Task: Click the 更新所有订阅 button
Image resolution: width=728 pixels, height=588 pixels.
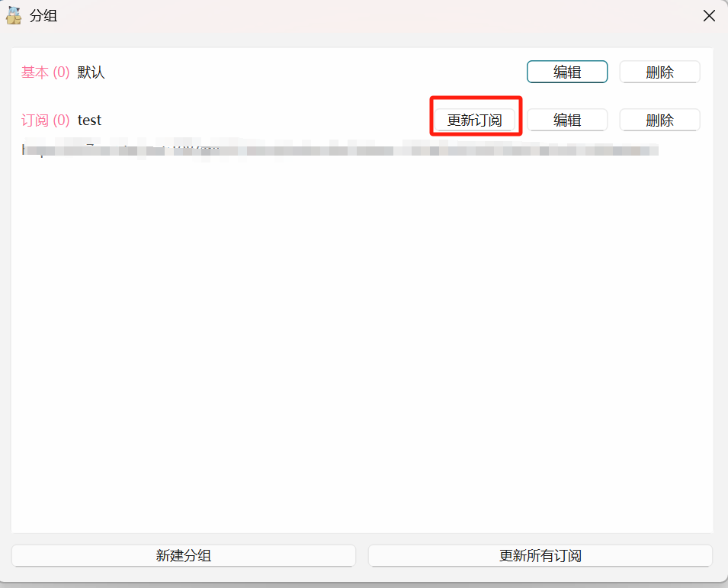Action: tap(540, 556)
